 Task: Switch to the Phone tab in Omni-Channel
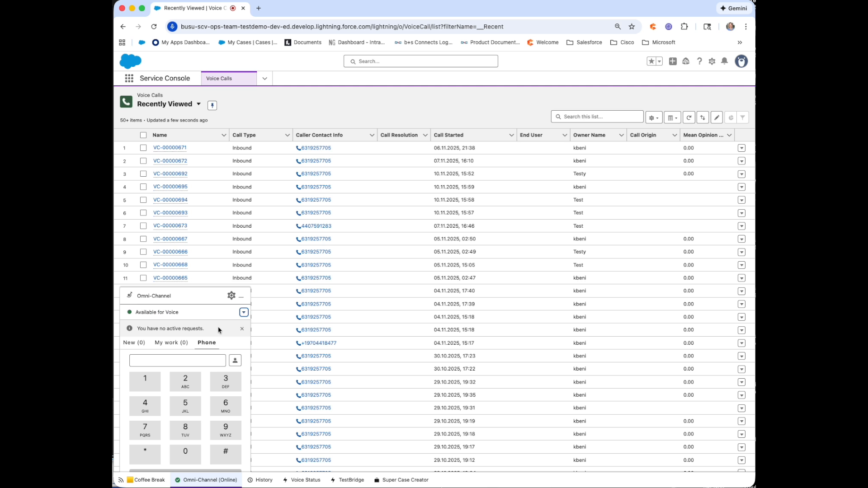tap(207, 343)
